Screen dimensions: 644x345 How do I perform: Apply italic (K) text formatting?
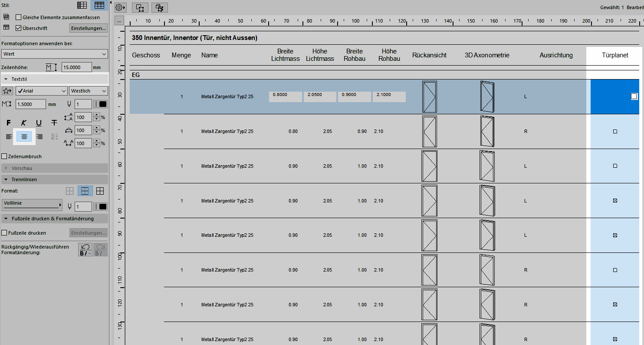coord(24,123)
